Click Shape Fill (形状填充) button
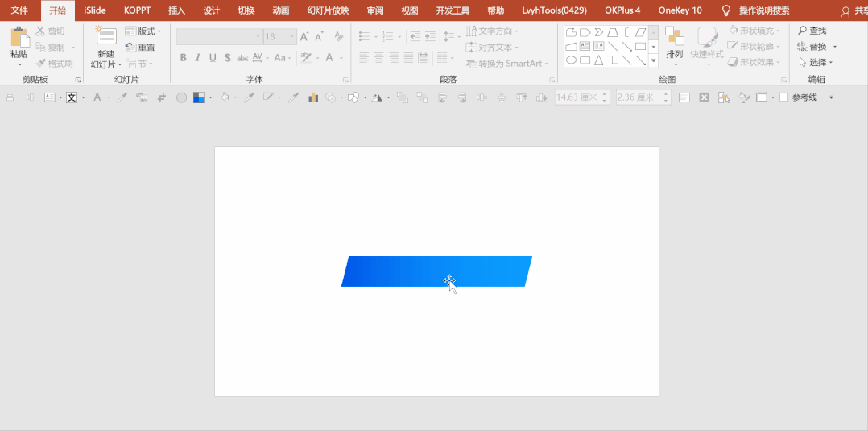Viewport: 868px width, 431px height. pos(754,31)
